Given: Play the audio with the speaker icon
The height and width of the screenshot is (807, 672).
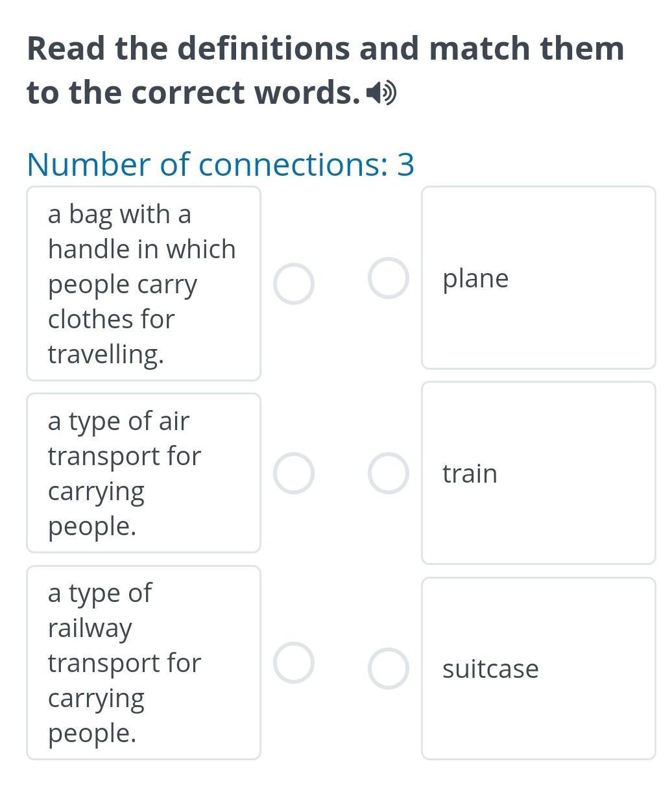Looking at the screenshot, I should click(381, 94).
